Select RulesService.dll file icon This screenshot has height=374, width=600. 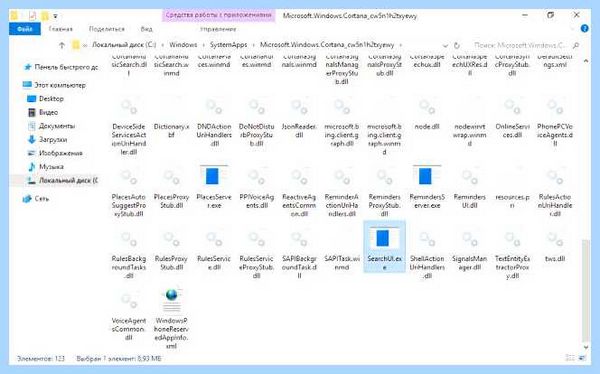214,238
